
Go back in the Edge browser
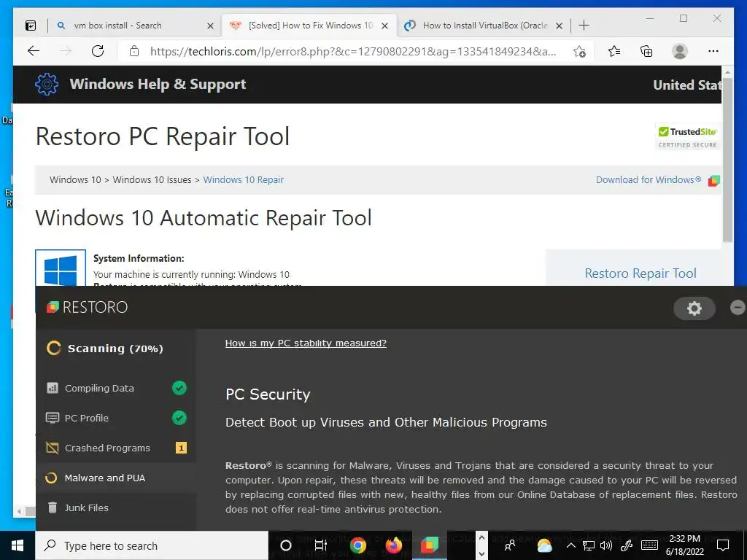click(x=34, y=51)
